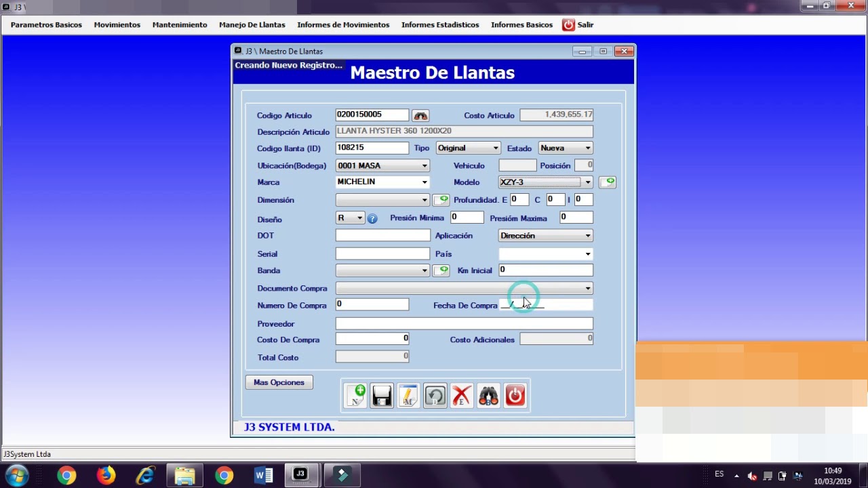Open the País dropdown
868x488 pixels.
pyautogui.click(x=588, y=254)
